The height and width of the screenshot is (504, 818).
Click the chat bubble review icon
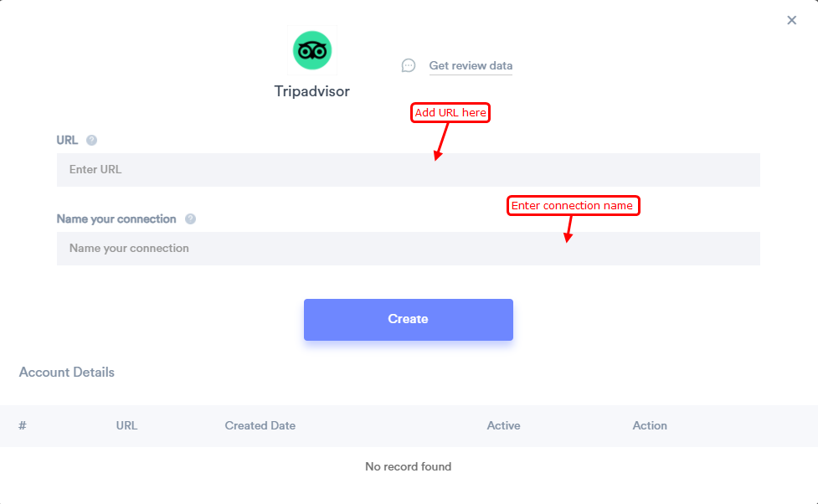tap(409, 66)
